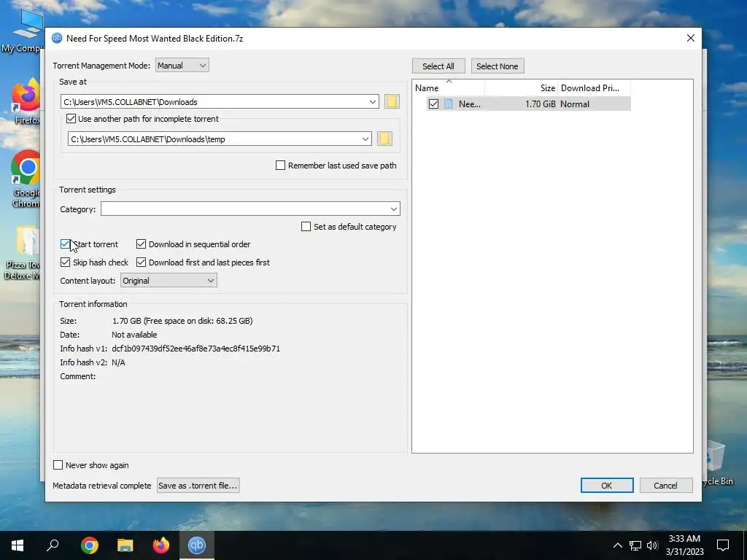This screenshot has height=560, width=747.
Task: Click the Torrent information size value text
Action: pos(182,321)
